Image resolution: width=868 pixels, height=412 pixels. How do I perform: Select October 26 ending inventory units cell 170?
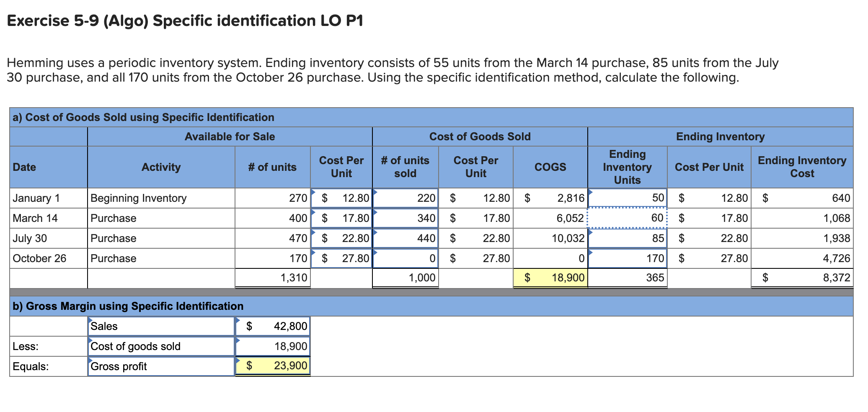pyautogui.click(x=628, y=258)
